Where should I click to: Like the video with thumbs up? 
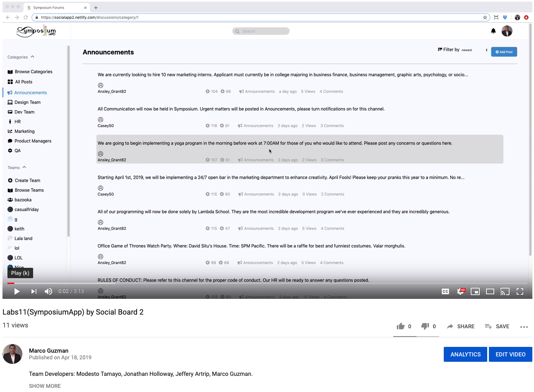pos(401,326)
